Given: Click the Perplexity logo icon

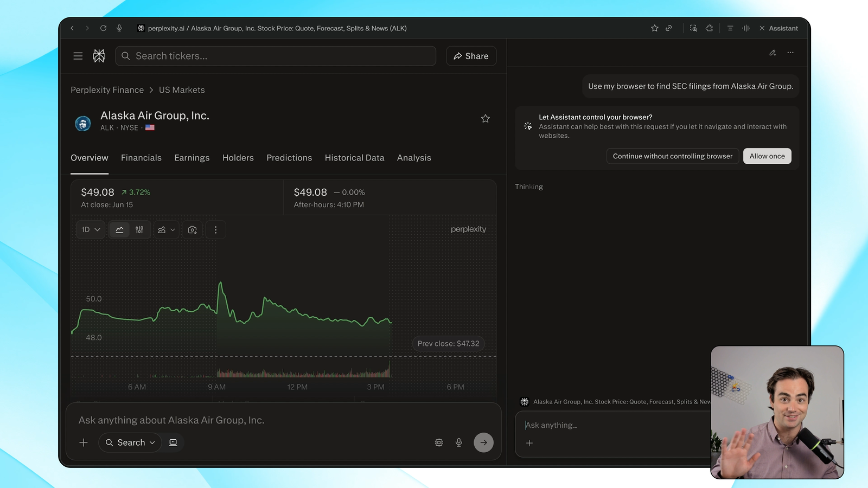Looking at the screenshot, I should click(99, 56).
